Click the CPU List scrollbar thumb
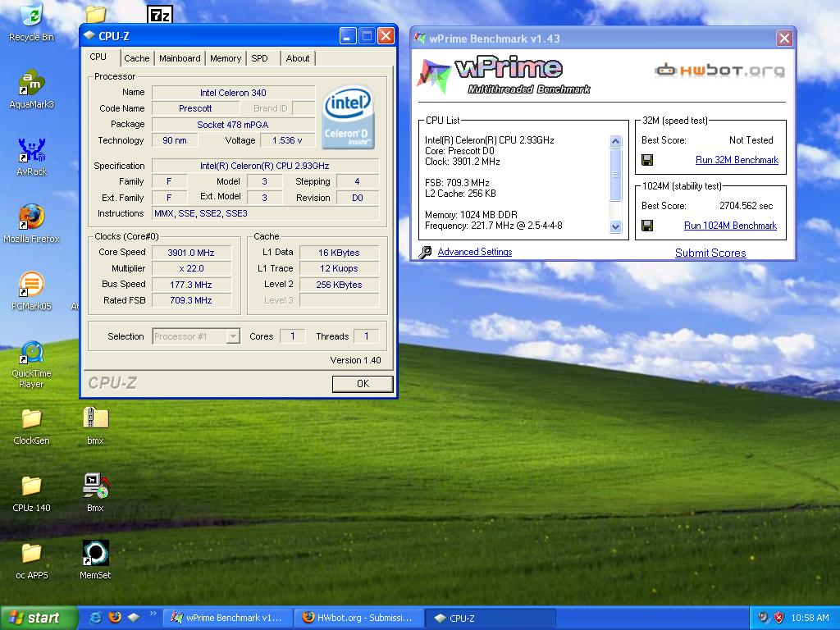840x630 pixels. (615, 175)
